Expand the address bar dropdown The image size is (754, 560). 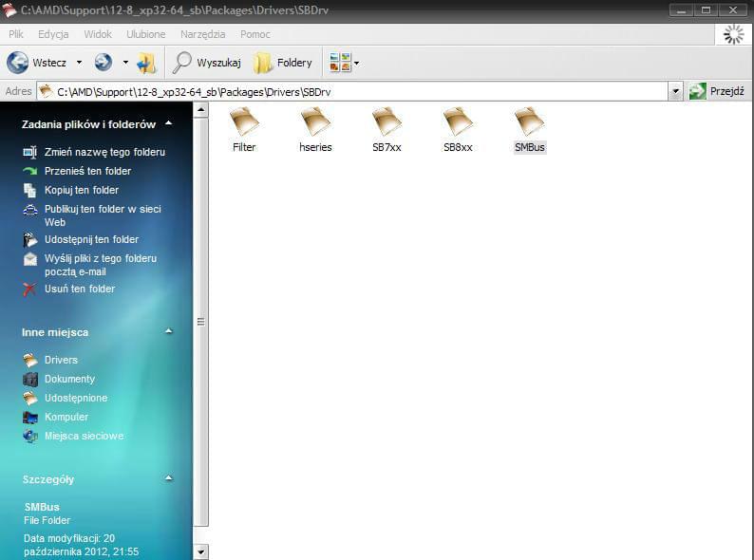point(675,91)
